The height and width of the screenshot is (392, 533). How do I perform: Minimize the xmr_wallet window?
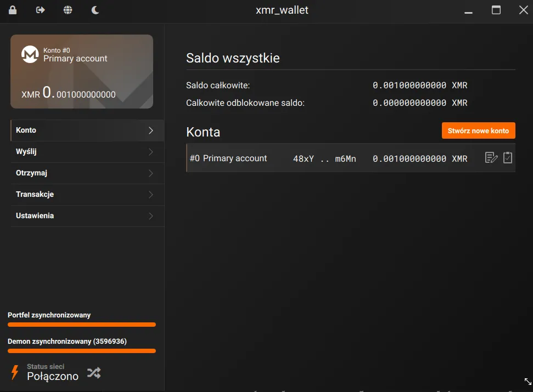point(468,12)
